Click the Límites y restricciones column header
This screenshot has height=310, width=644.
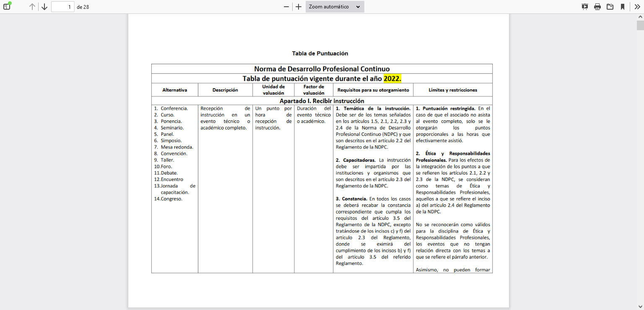[x=453, y=90]
